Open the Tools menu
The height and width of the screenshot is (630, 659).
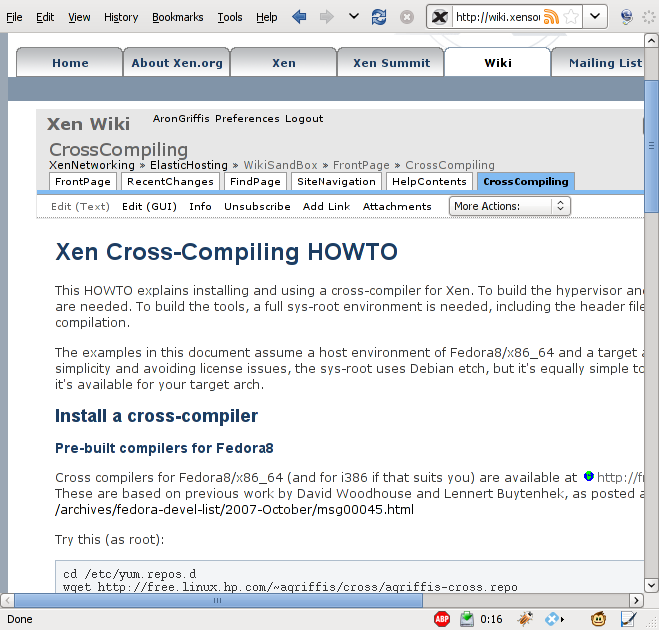pyautogui.click(x=229, y=17)
